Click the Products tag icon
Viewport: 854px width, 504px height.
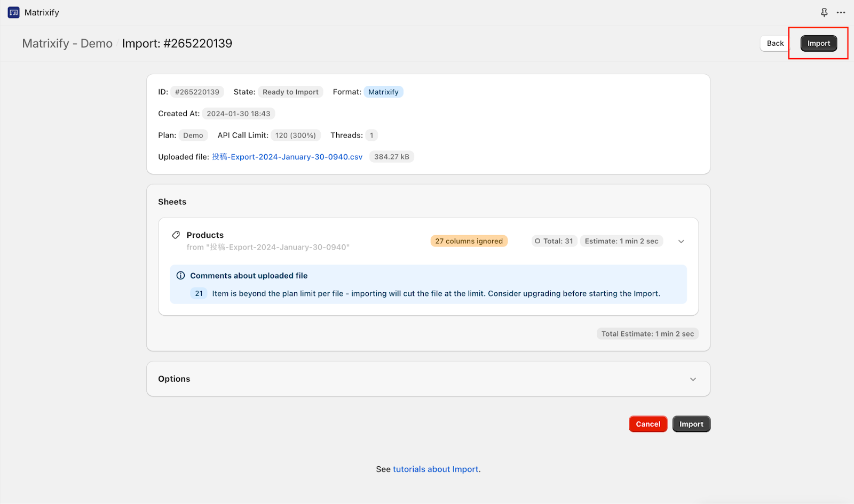click(176, 235)
